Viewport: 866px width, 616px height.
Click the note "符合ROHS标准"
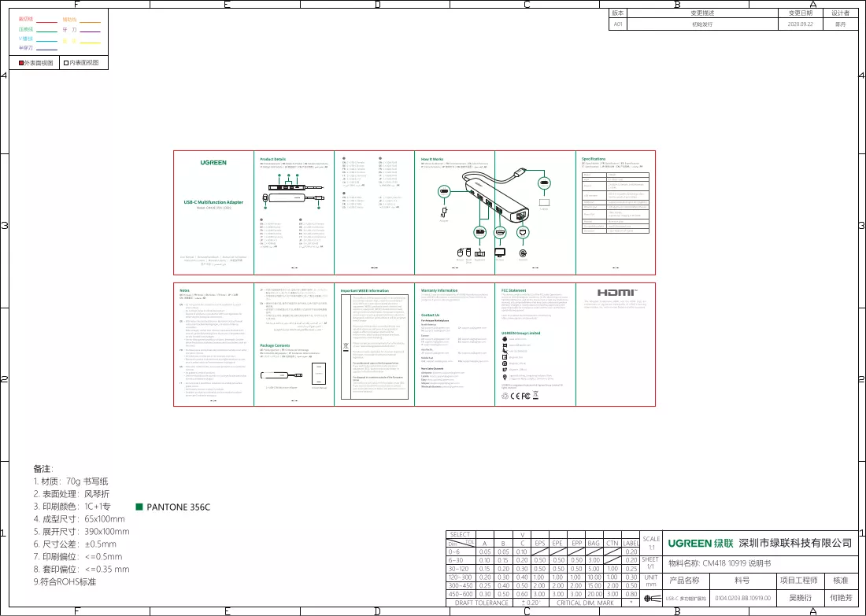point(65,582)
